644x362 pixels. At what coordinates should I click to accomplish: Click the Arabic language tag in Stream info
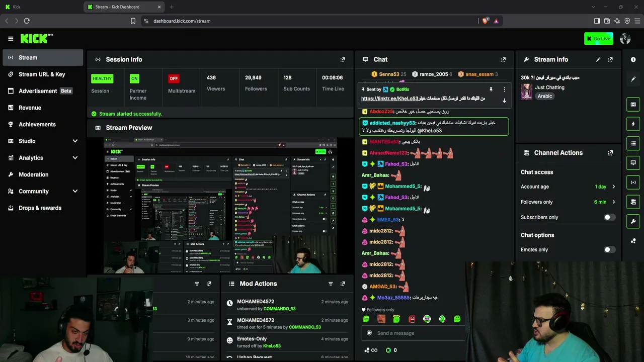[x=544, y=96]
